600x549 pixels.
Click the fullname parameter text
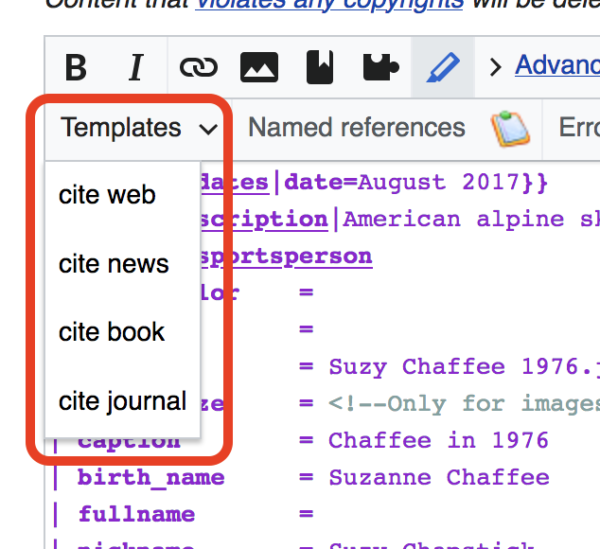[137, 514]
